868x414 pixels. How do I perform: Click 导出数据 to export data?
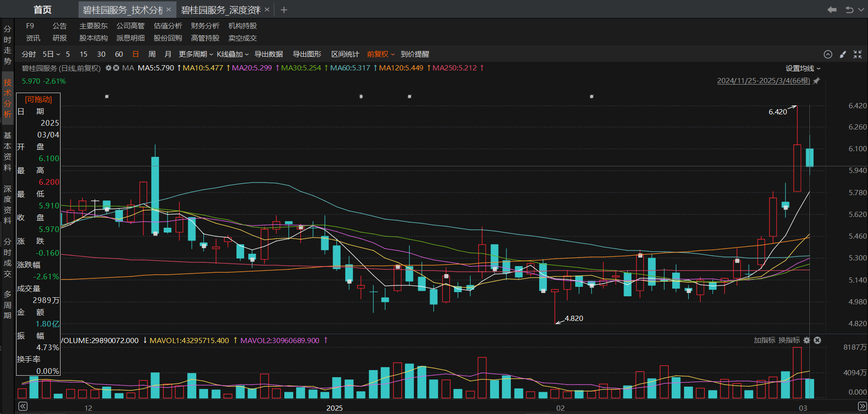point(269,54)
